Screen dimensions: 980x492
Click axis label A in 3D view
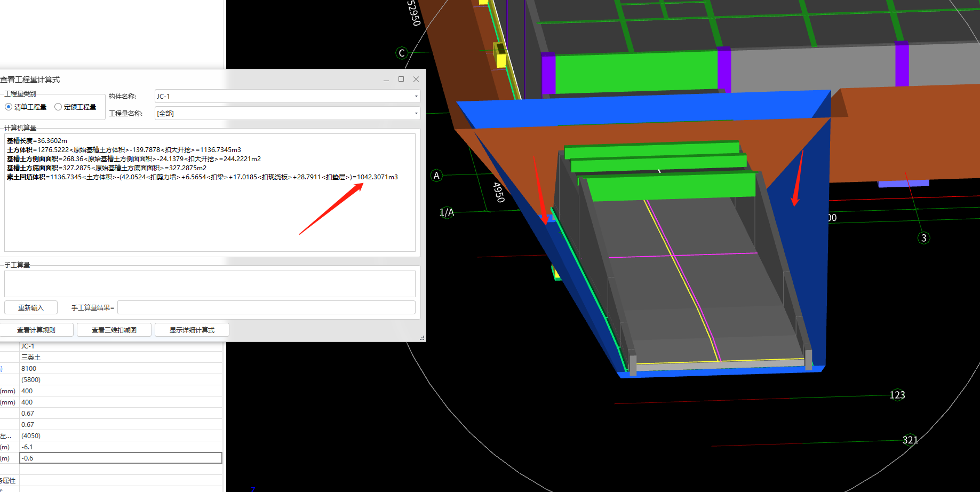click(x=436, y=176)
